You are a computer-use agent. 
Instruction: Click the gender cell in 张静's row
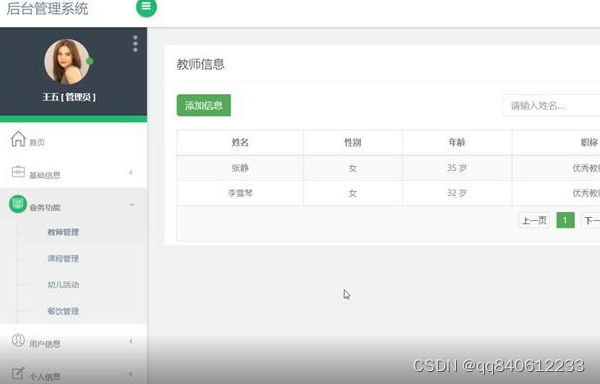point(352,168)
